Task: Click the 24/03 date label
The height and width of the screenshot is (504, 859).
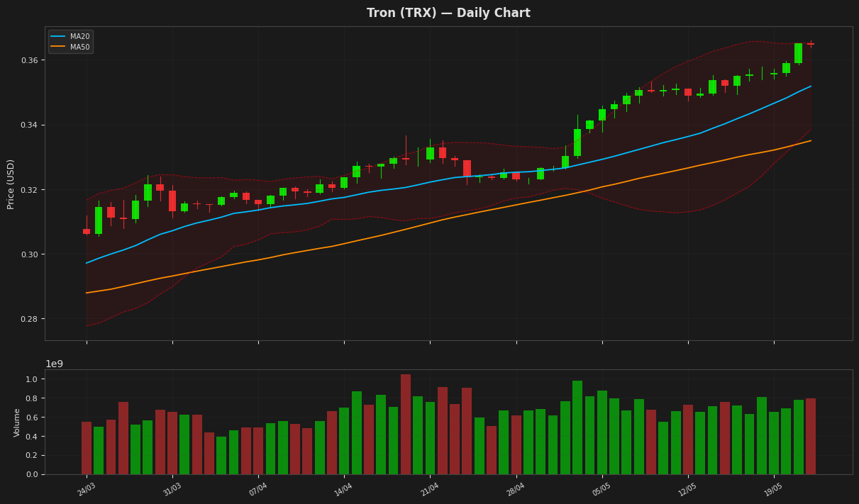Action: click(87, 489)
